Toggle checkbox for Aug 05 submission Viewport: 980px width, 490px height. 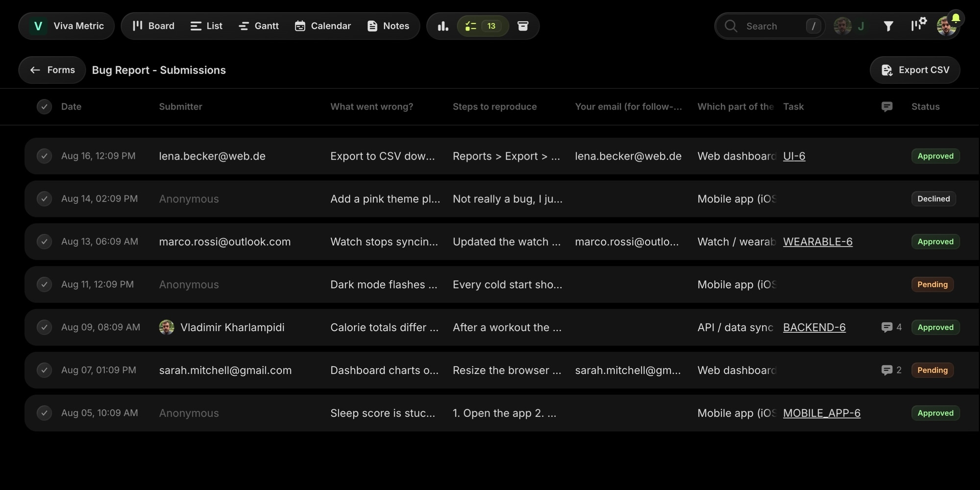coord(44,413)
